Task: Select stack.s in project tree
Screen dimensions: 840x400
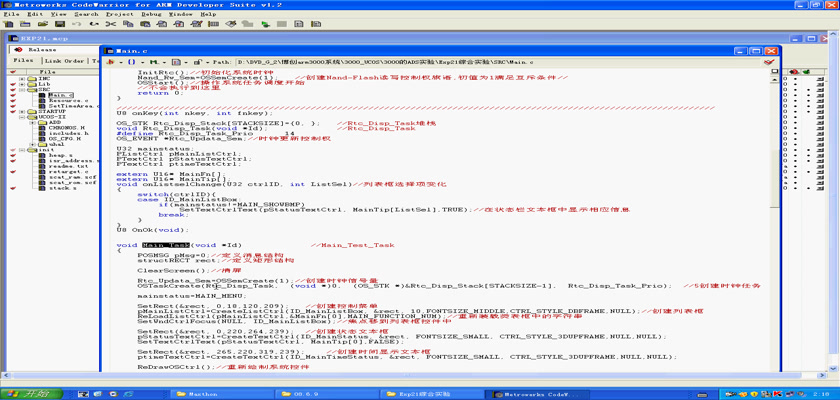Action: 63,188
